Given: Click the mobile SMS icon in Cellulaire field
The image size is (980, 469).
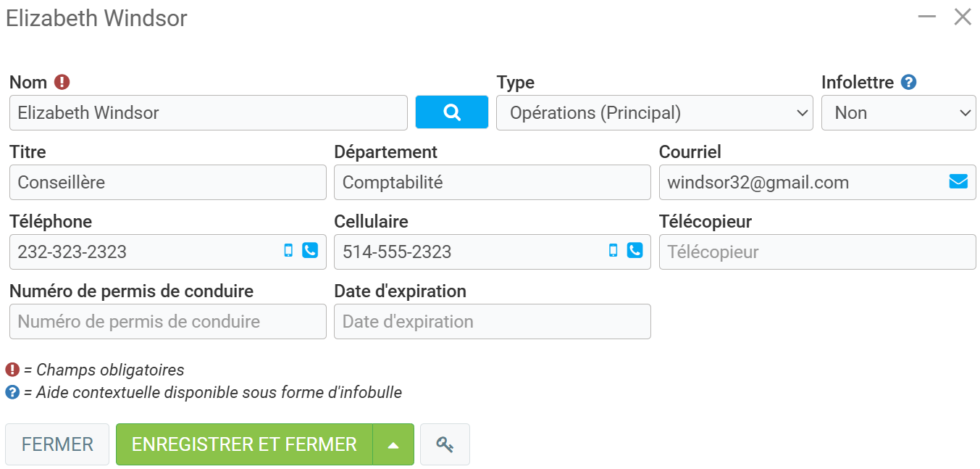Looking at the screenshot, I should (x=613, y=251).
